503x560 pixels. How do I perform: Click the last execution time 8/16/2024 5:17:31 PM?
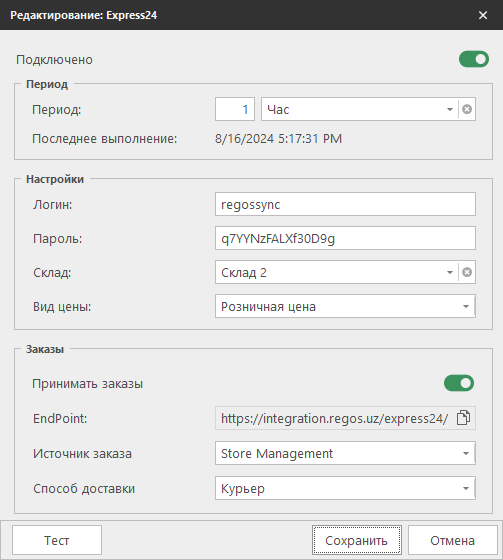click(x=278, y=139)
